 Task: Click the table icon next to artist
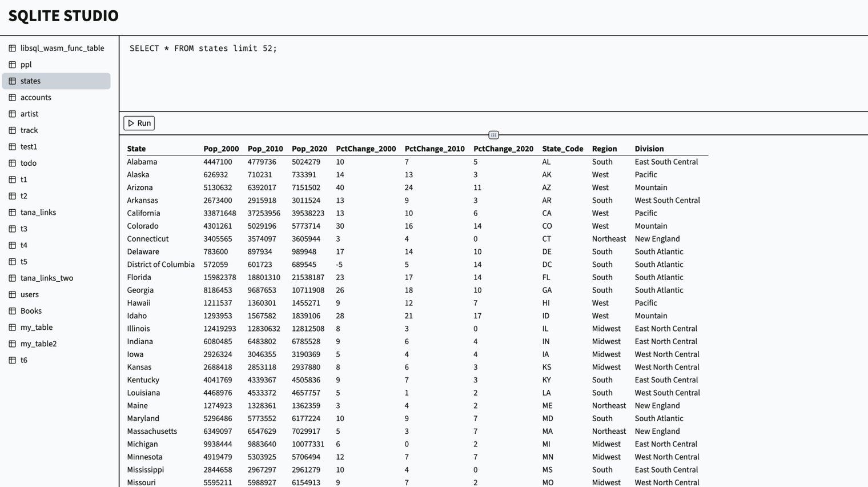[12, 114]
